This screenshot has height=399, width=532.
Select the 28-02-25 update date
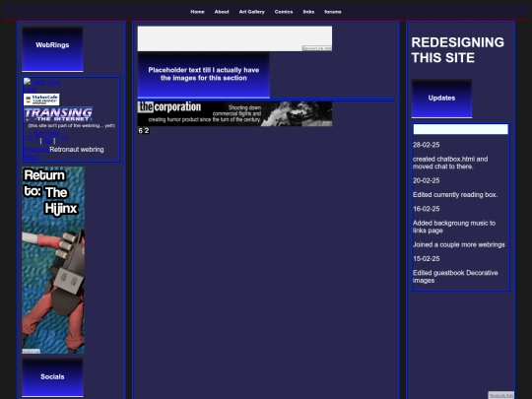click(x=427, y=145)
